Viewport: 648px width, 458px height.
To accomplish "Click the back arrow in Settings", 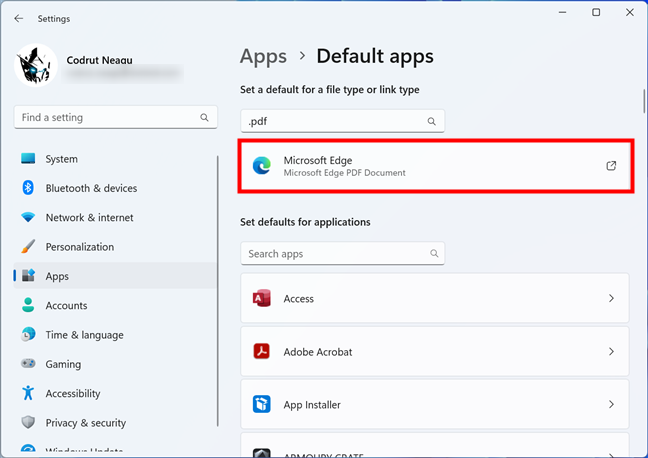I will (x=18, y=18).
